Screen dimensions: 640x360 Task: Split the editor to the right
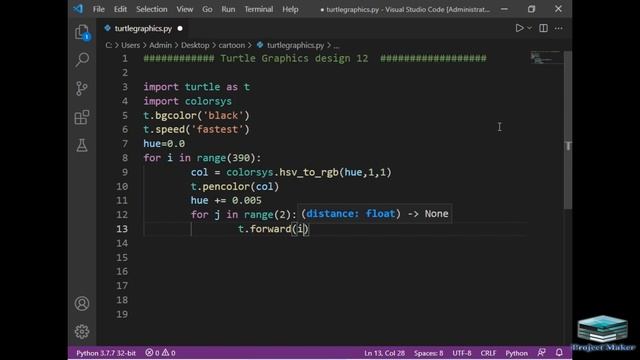pos(543,28)
